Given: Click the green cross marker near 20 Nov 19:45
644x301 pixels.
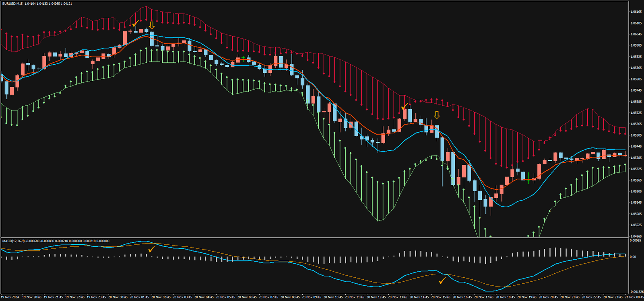Looking at the screenshot, I should pyautogui.click(x=528, y=180).
